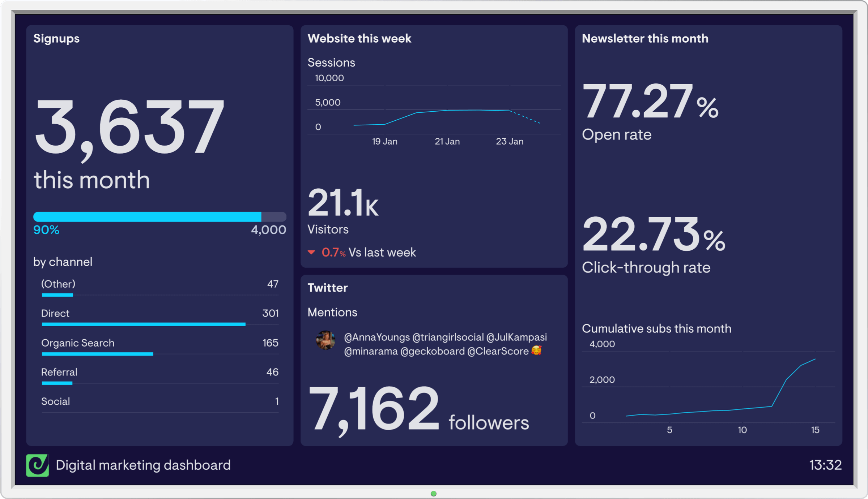Click the x-axis label 5 on subs chart
The image size is (868, 499).
tap(670, 430)
